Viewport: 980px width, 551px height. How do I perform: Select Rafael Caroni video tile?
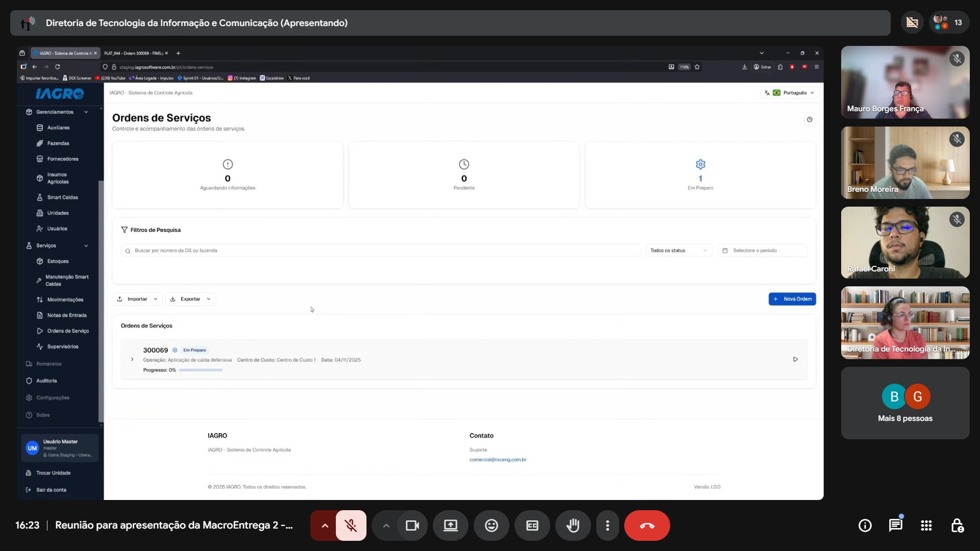coord(905,242)
